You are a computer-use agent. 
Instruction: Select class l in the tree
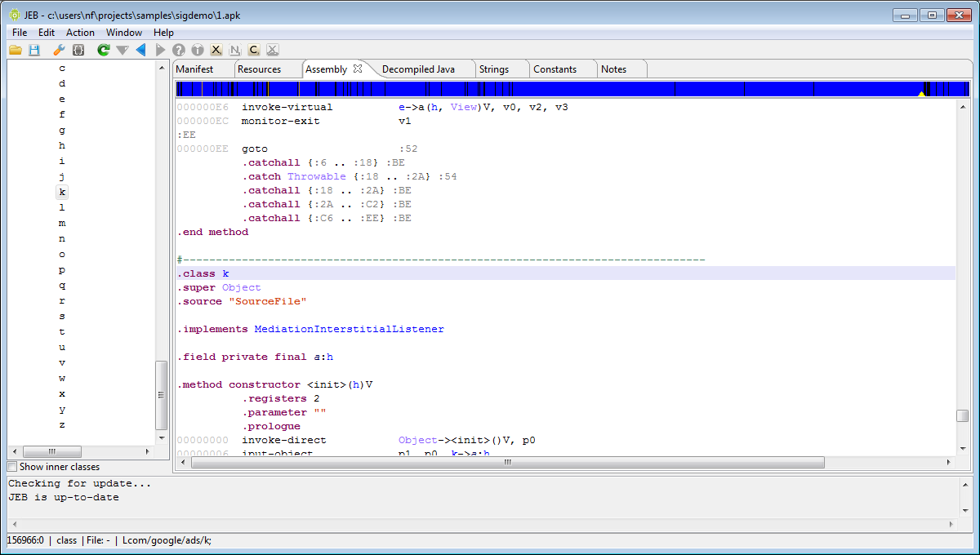click(x=62, y=208)
